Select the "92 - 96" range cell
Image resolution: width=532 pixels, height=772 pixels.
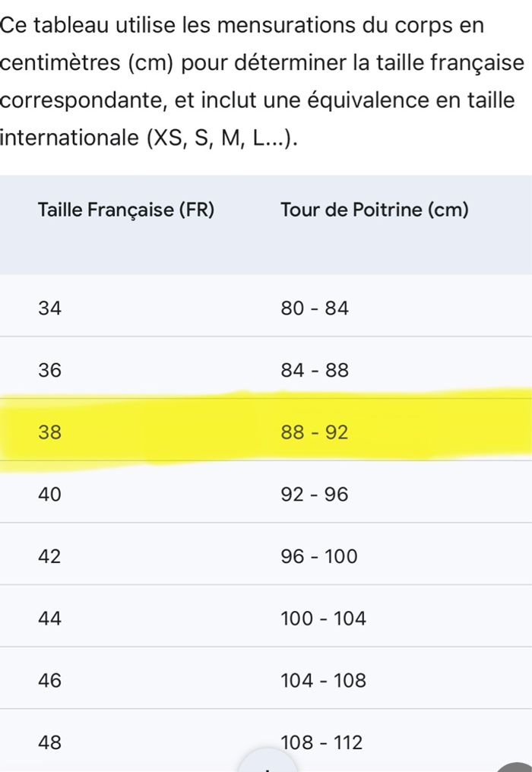click(x=315, y=495)
